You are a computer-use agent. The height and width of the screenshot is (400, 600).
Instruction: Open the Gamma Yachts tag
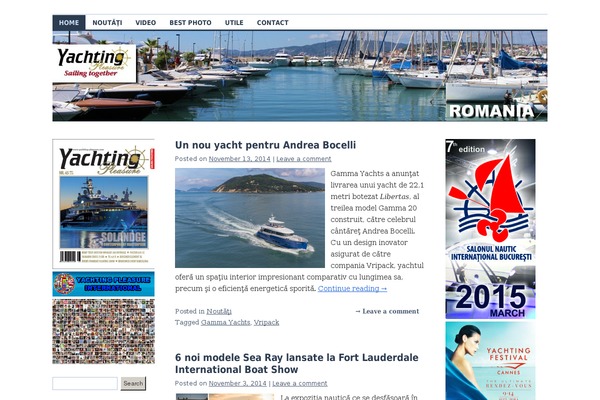coord(225,323)
